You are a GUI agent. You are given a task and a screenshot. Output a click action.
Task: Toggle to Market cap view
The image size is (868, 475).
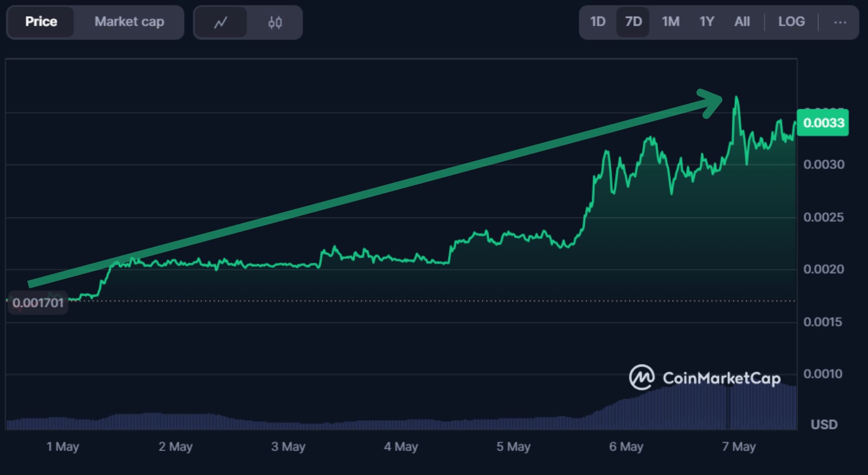coord(129,22)
